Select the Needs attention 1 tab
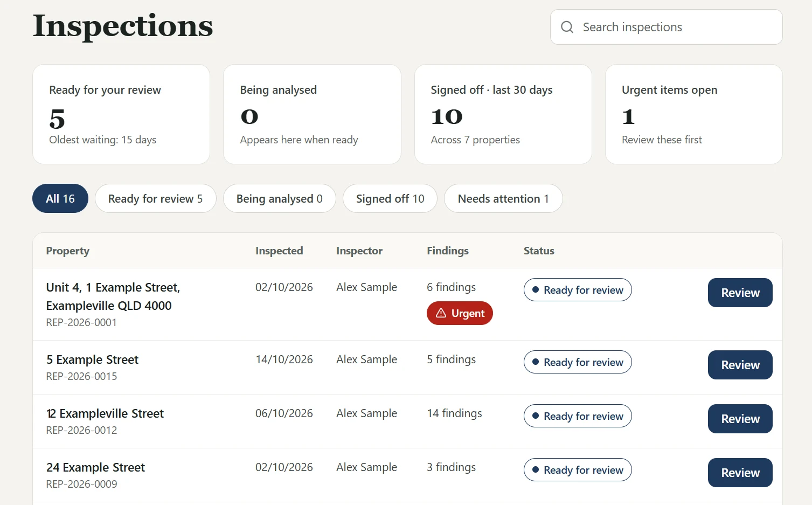812x505 pixels. click(503, 198)
